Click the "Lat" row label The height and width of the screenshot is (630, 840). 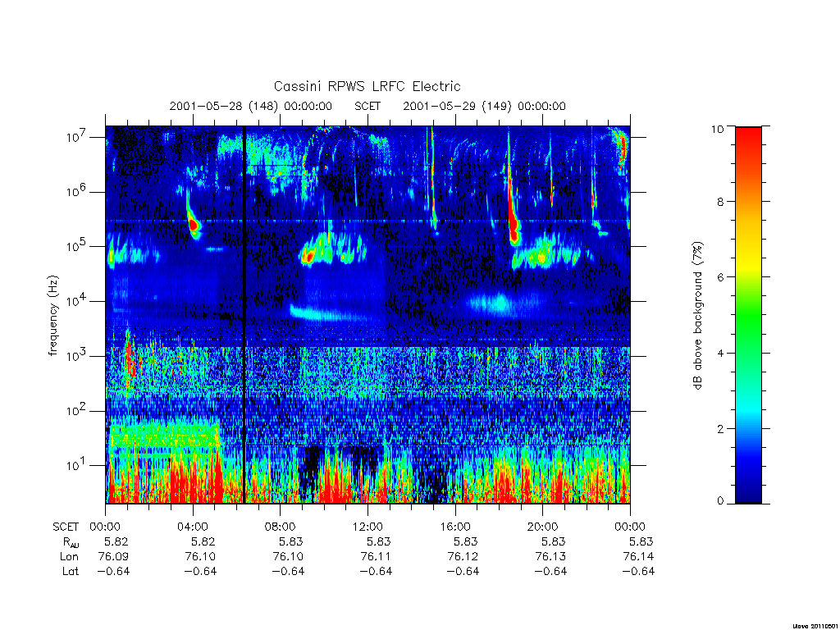tap(71, 571)
